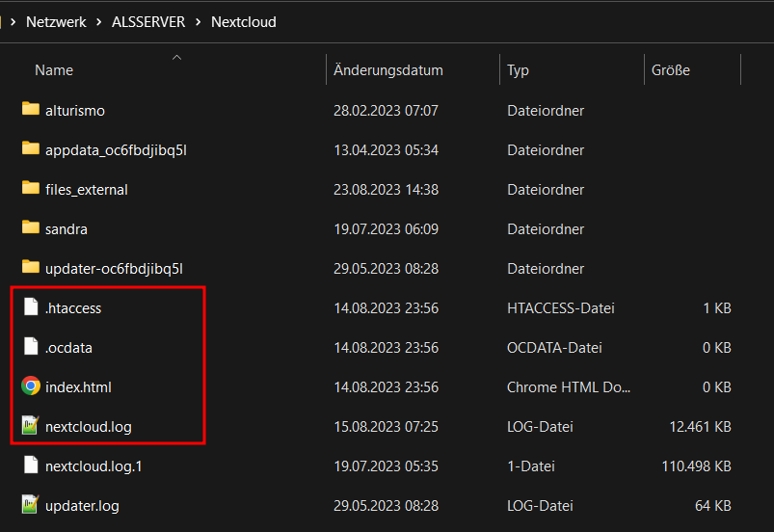Sort by the Typ column header

tap(518, 70)
